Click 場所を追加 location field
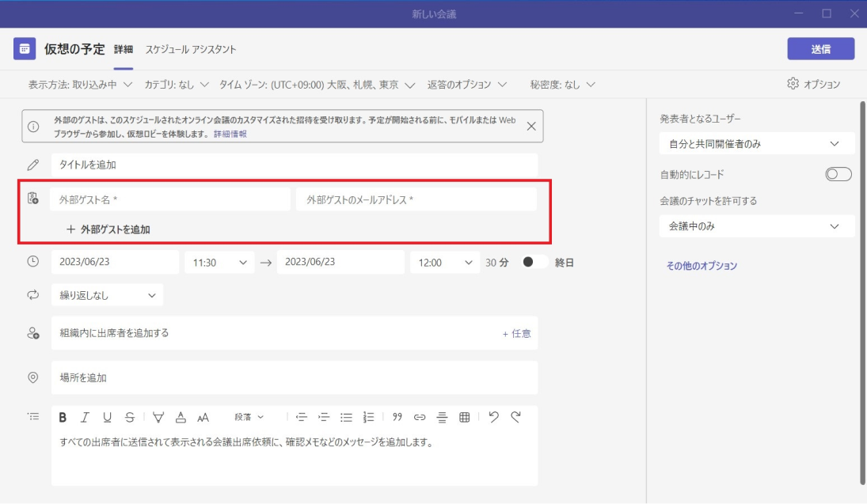 [x=295, y=377]
